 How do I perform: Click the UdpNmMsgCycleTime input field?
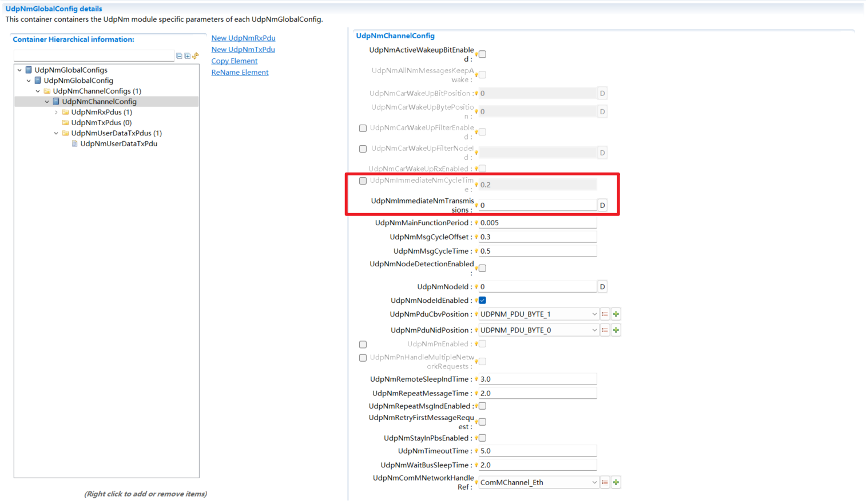(537, 251)
